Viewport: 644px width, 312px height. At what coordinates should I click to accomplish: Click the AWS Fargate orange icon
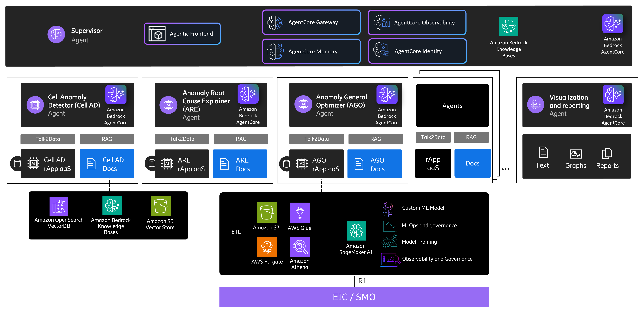coord(267,247)
